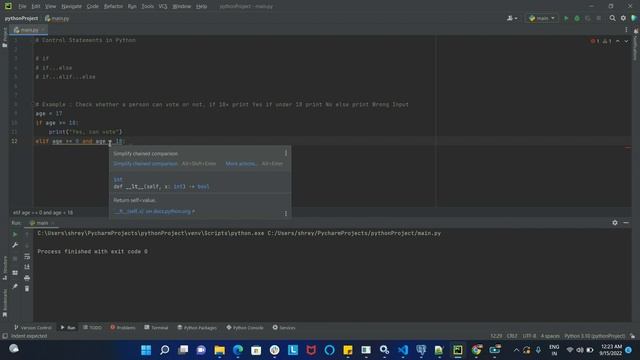Print the Run console output

coord(27,278)
